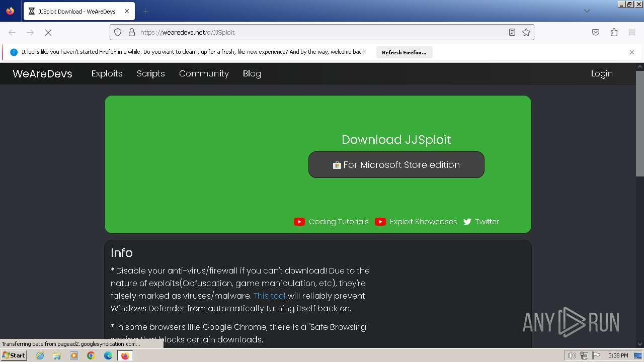Image resolution: width=644 pixels, height=362 pixels.
Task: Click the Login link
Action: pyautogui.click(x=602, y=73)
